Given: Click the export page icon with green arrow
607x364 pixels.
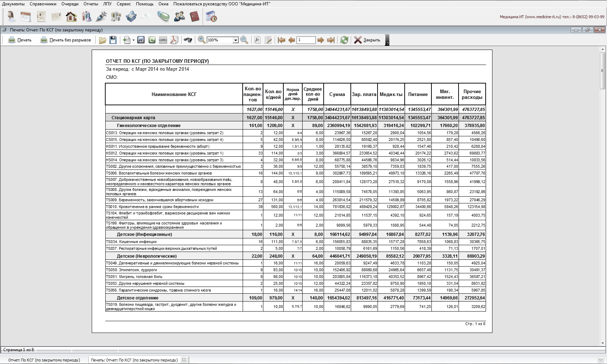Looking at the screenshot, I should (x=127, y=40).
